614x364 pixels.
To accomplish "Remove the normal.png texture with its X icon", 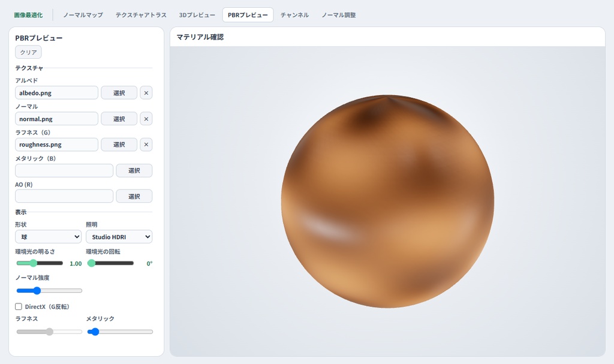I will coord(146,119).
